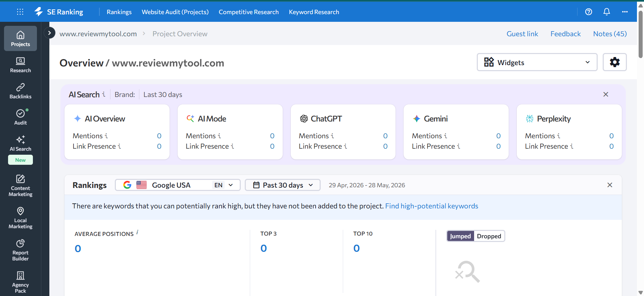This screenshot has height=296, width=644.
Task: Open the Rankings top menu
Action: click(119, 12)
